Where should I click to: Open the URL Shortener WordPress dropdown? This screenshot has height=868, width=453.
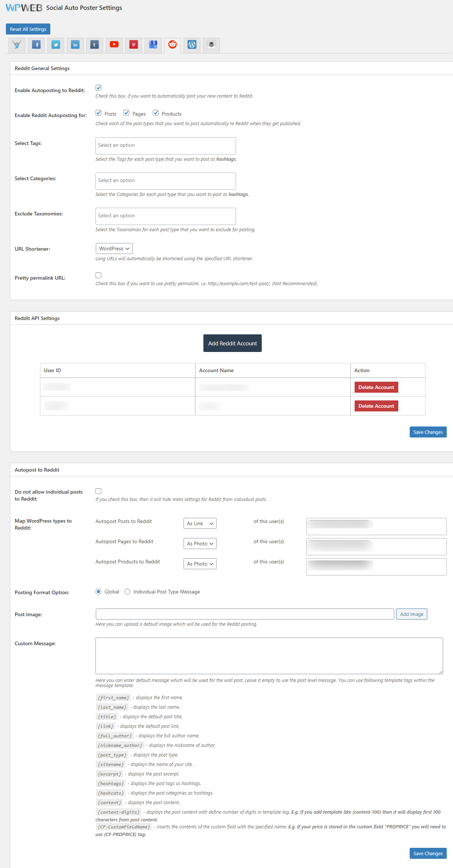[x=114, y=248]
